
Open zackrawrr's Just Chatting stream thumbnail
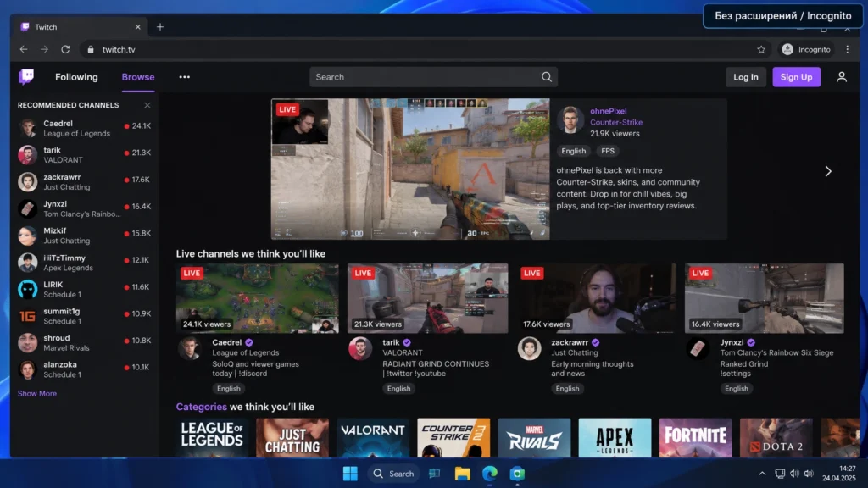(x=596, y=298)
